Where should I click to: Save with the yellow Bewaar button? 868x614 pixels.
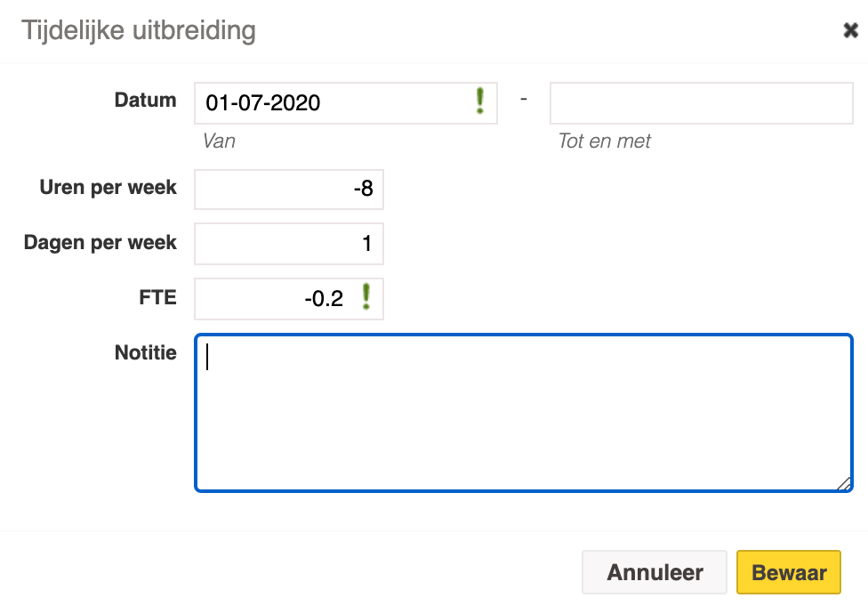(788, 572)
